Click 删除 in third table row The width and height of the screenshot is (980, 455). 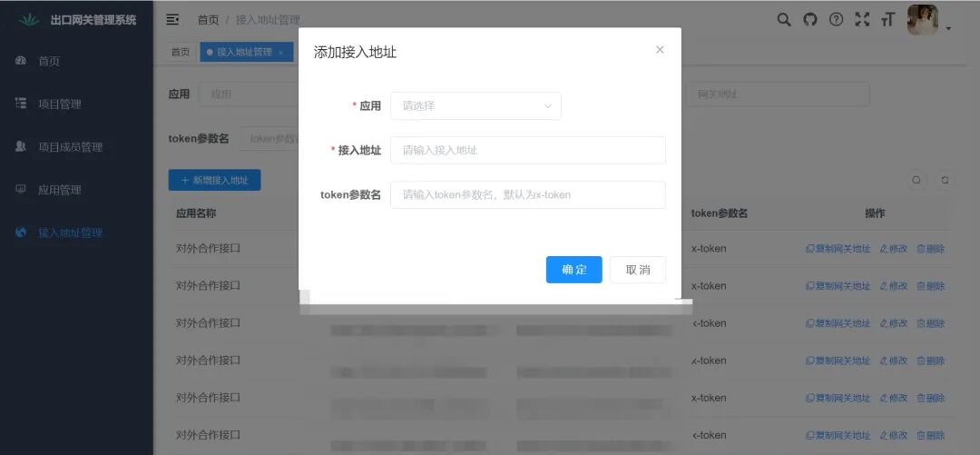[x=931, y=323]
